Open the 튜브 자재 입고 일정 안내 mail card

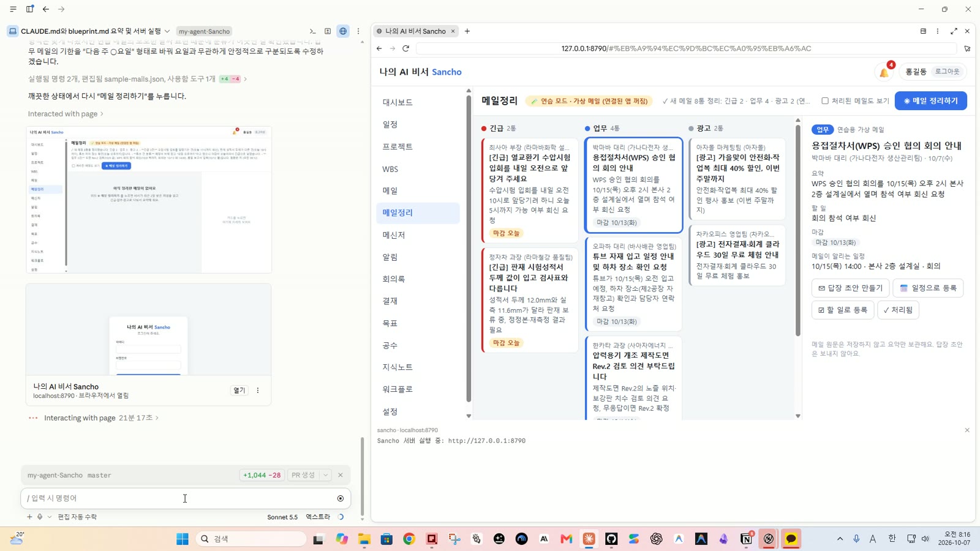coord(634,283)
